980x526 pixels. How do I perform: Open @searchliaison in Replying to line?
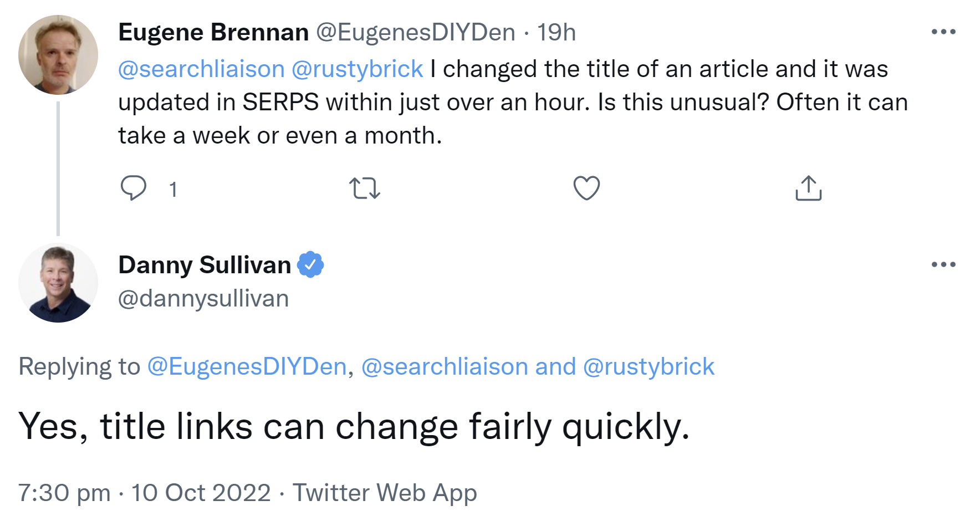point(445,367)
